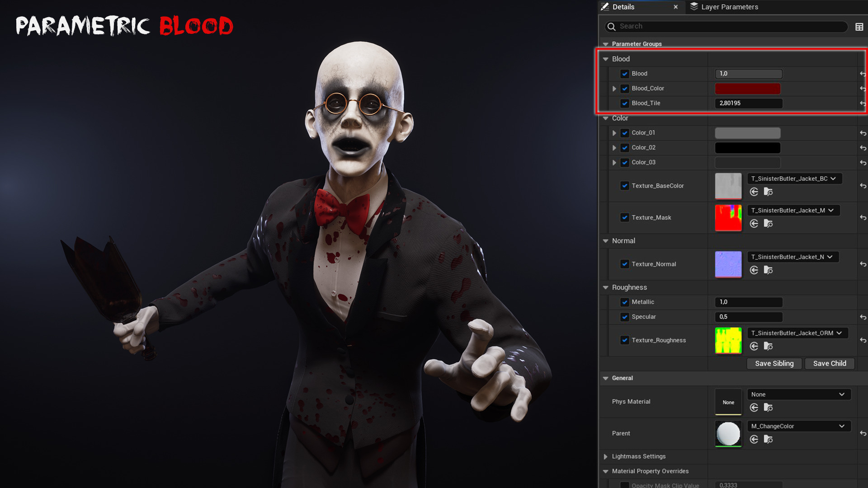This screenshot has height=488, width=868.
Task: Expand the Lightmass Settings section
Action: coord(605,457)
